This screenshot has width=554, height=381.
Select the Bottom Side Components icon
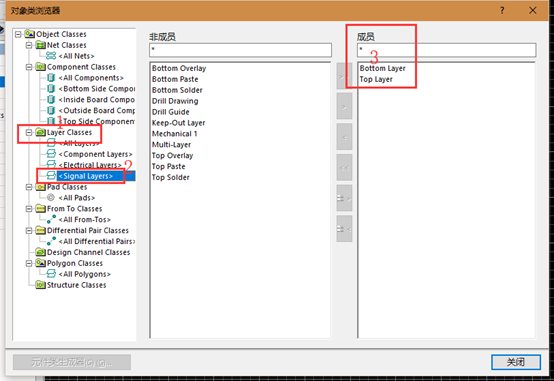[51, 89]
